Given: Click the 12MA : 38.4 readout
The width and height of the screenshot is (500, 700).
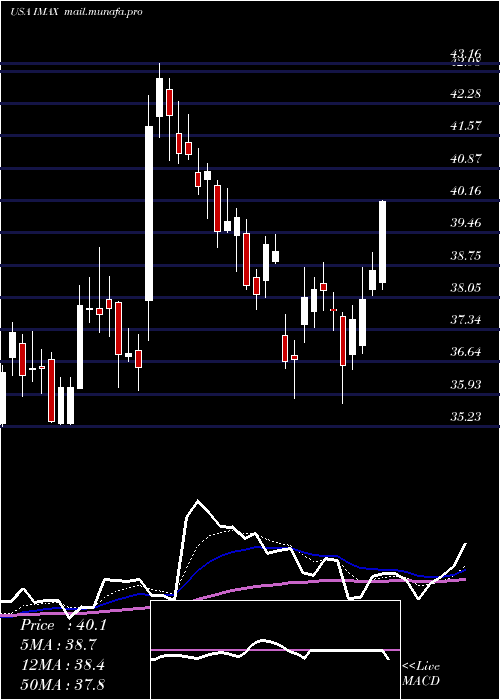Looking at the screenshot, I should coord(63,665).
